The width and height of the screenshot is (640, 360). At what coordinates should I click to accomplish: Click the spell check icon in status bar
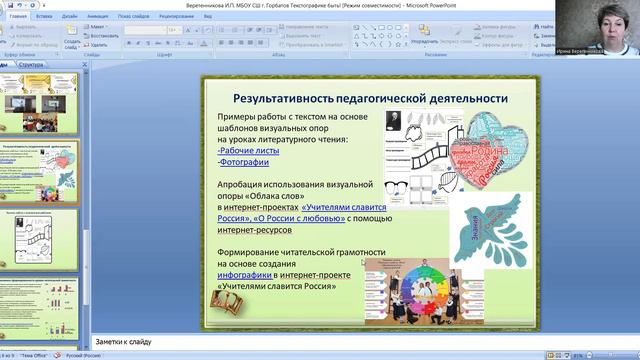click(x=58, y=356)
